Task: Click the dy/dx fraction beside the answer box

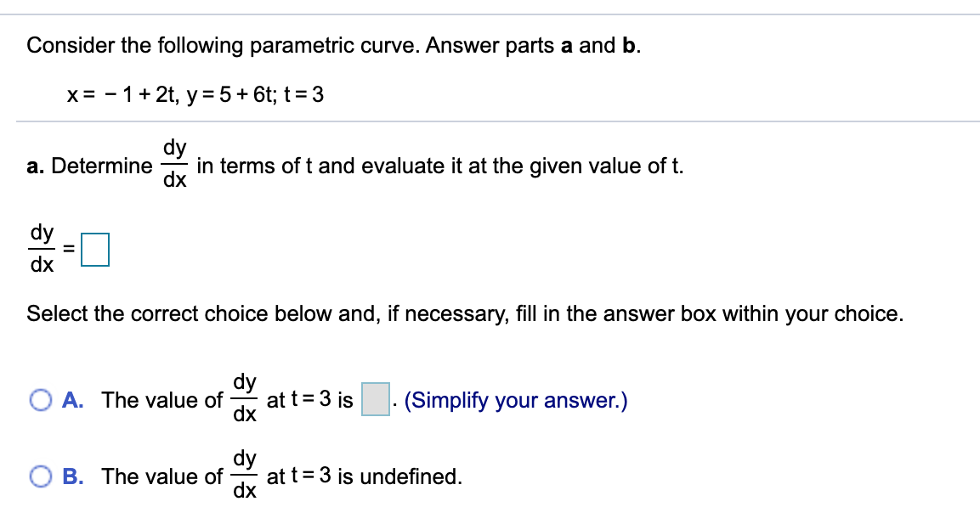Action: [42, 249]
